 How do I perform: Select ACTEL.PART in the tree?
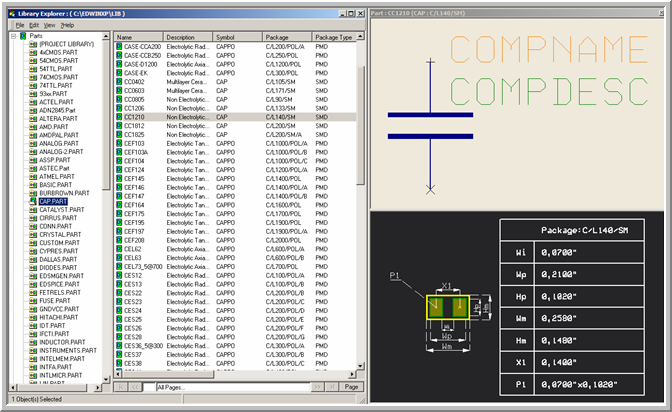(x=56, y=102)
